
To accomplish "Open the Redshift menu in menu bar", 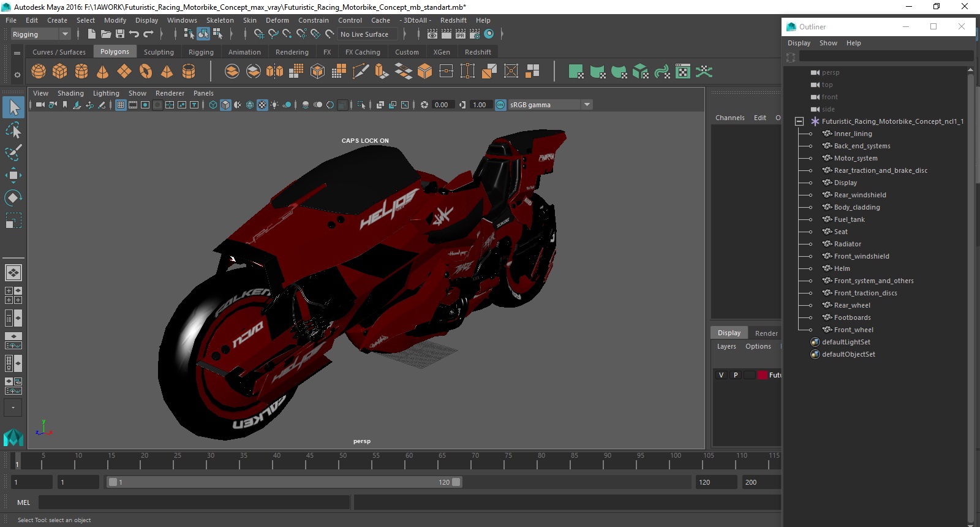I will (x=453, y=20).
